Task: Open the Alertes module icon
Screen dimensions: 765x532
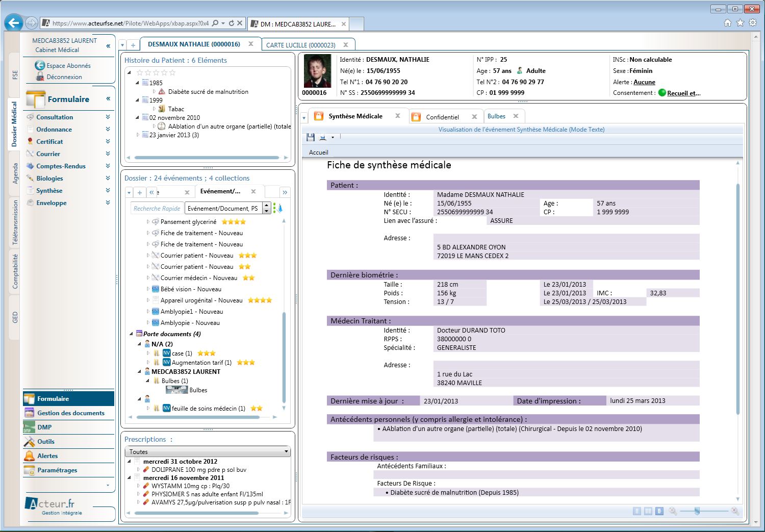Action: [30, 456]
